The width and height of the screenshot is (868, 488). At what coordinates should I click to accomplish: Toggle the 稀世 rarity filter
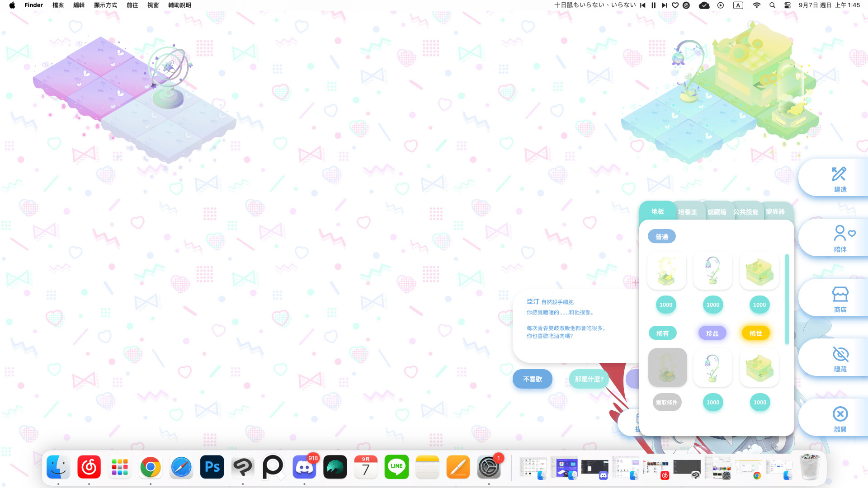click(x=755, y=333)
